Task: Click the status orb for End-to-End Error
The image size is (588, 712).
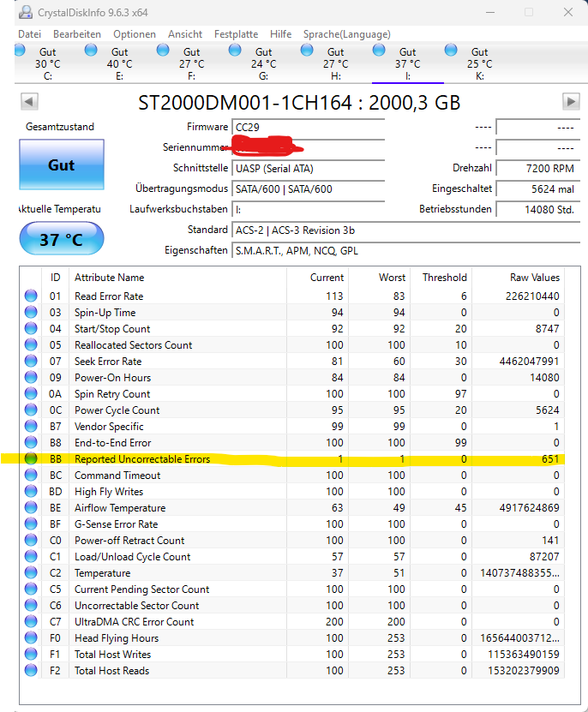Action: pos(31,442)
